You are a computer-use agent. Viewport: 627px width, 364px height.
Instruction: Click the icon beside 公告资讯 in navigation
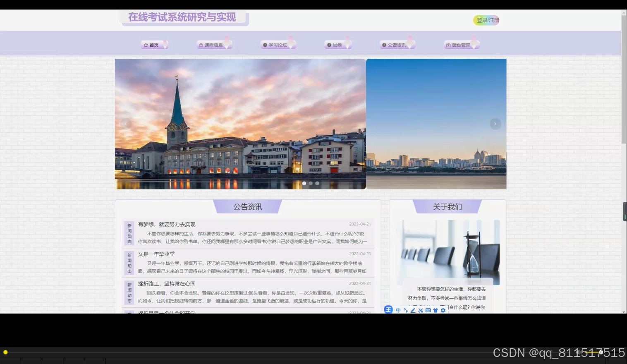coord(384,45)
